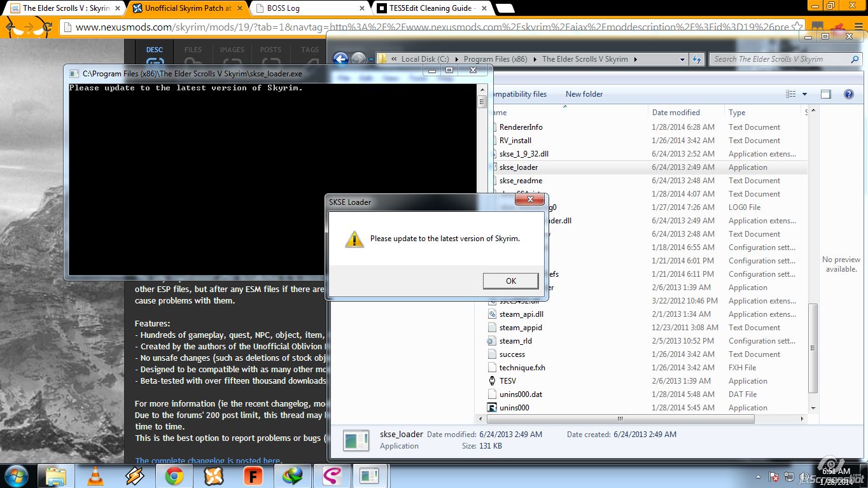The image size is (868, 488).
Task: Open Explorer help question mark icon
Action: click(848, 94)
